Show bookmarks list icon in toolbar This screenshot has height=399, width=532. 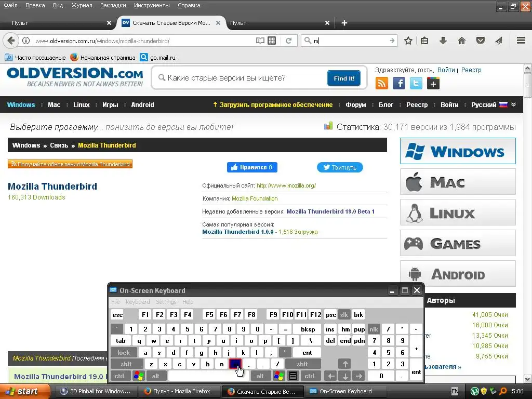(424, 41)
